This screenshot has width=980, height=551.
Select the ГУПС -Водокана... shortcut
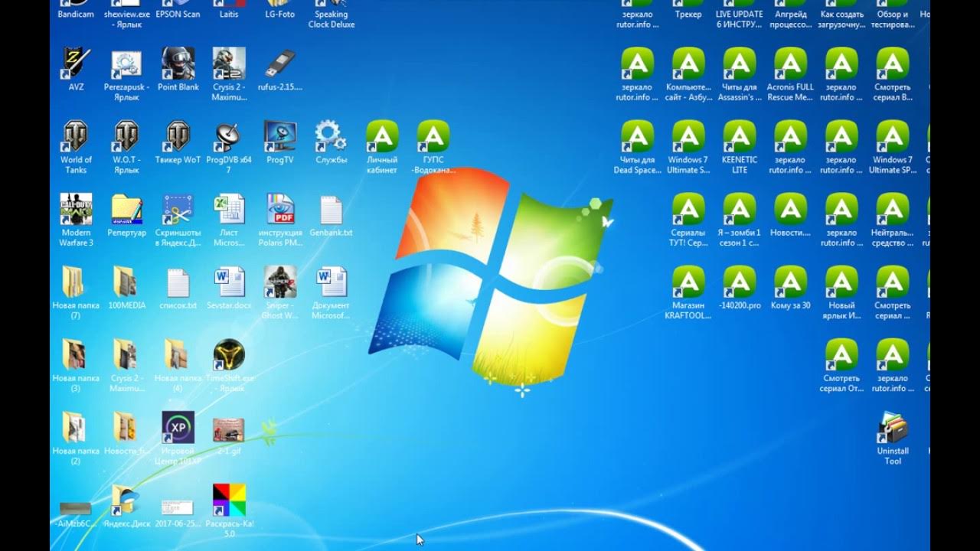(x=433, y=136)
